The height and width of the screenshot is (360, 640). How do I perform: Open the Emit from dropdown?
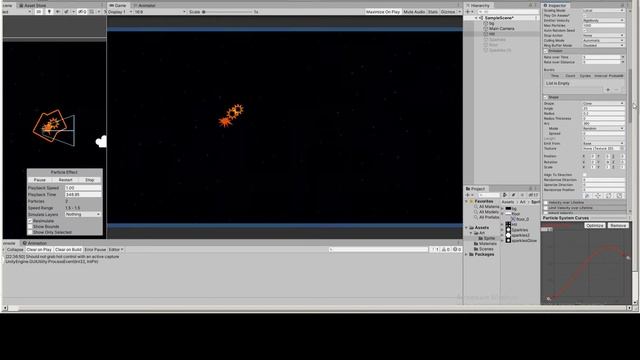603,144
